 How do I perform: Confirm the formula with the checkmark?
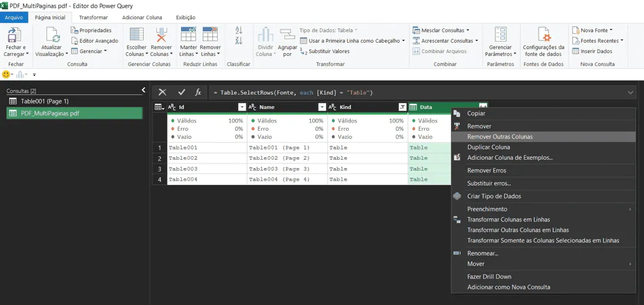pos(182,92)
